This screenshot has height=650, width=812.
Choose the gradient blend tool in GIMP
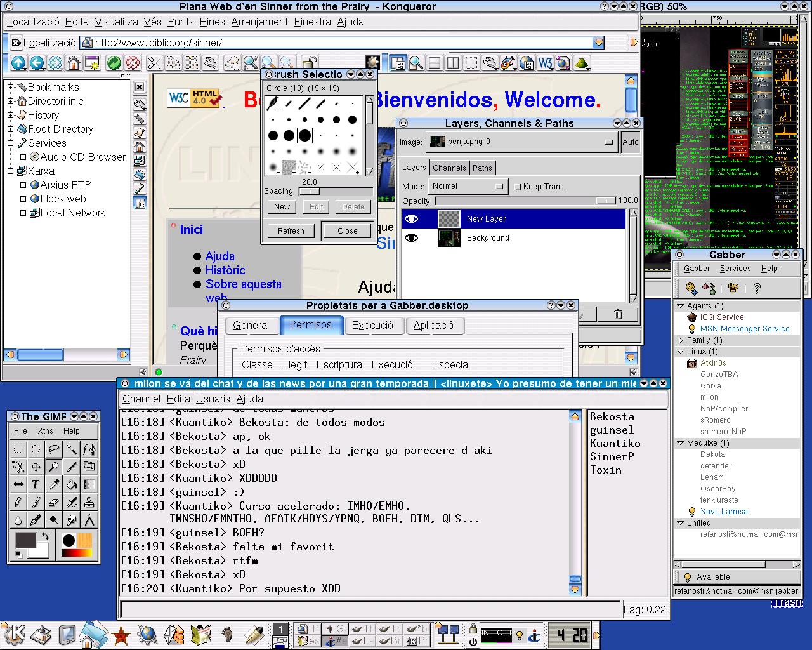coord(89,484)
